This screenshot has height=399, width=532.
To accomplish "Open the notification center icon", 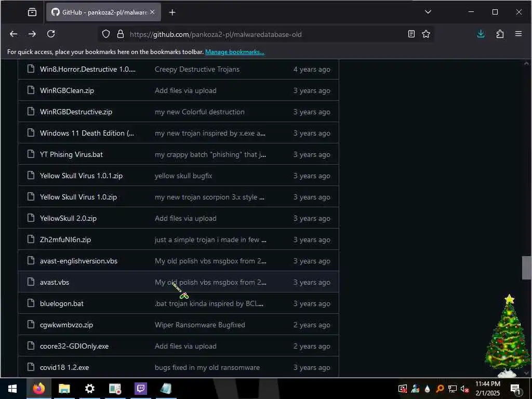I will (515, 389).
